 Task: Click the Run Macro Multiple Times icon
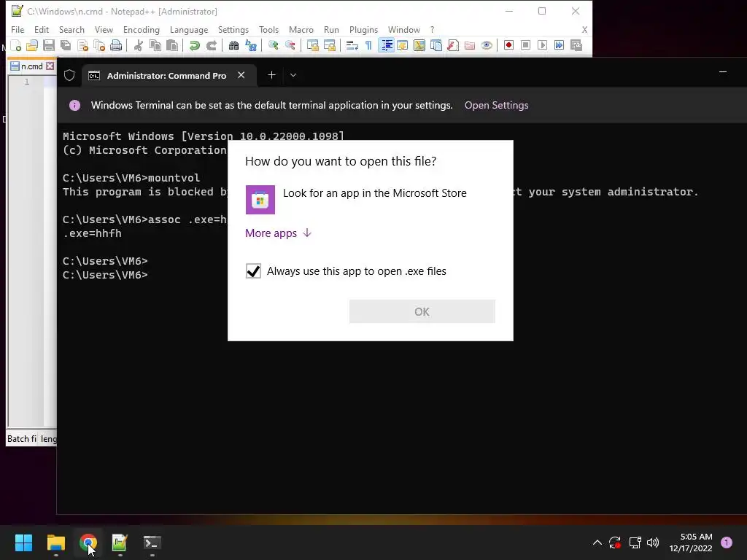(x=559, y=45)
